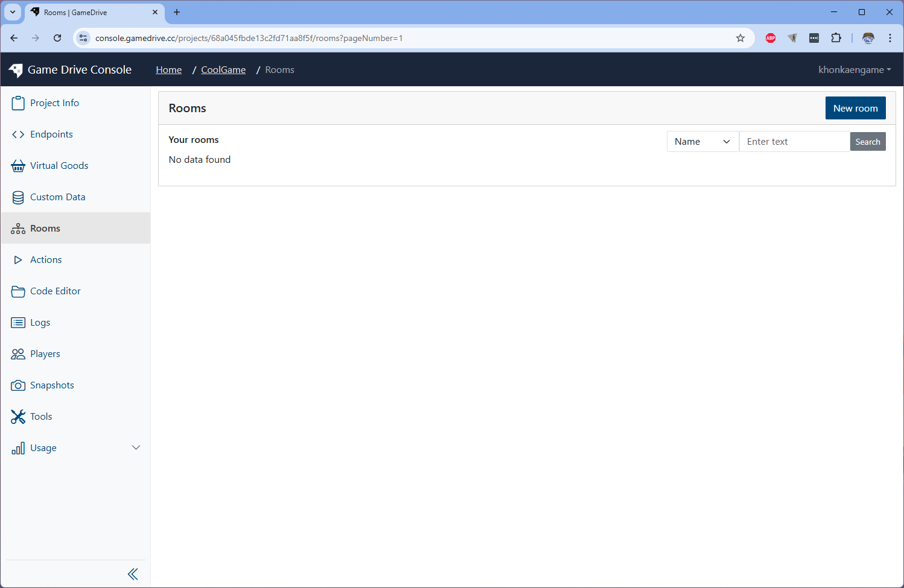
Task: Click the Custom Data database icon
Action: pos(18,197)
